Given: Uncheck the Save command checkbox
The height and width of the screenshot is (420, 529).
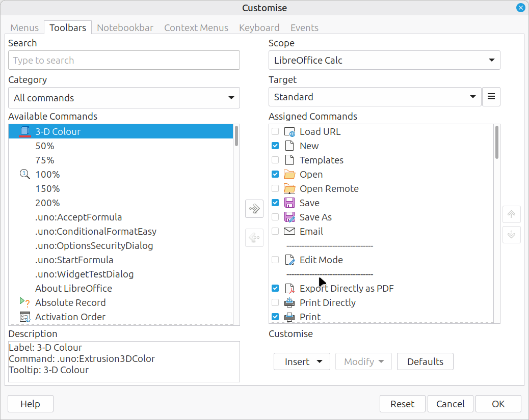Looking at the screenshot, I should [x=275, y=203].
